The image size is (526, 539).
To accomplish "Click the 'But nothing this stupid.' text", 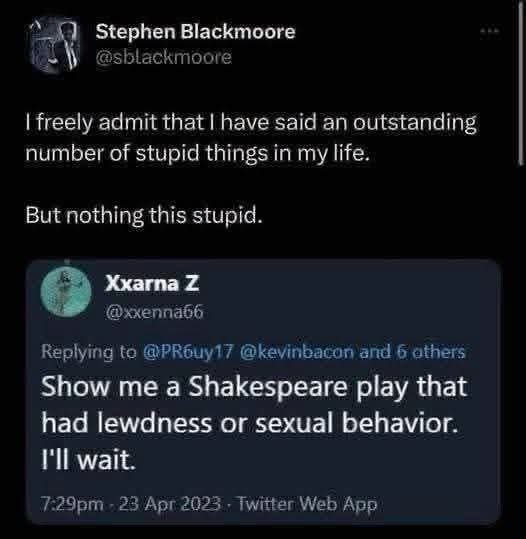I will pyautogui.click(x=144, y=215).
